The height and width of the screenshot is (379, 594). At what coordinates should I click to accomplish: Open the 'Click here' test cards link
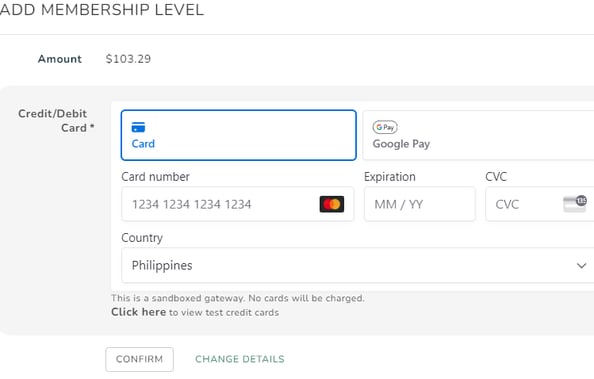[x=139, y=312]
